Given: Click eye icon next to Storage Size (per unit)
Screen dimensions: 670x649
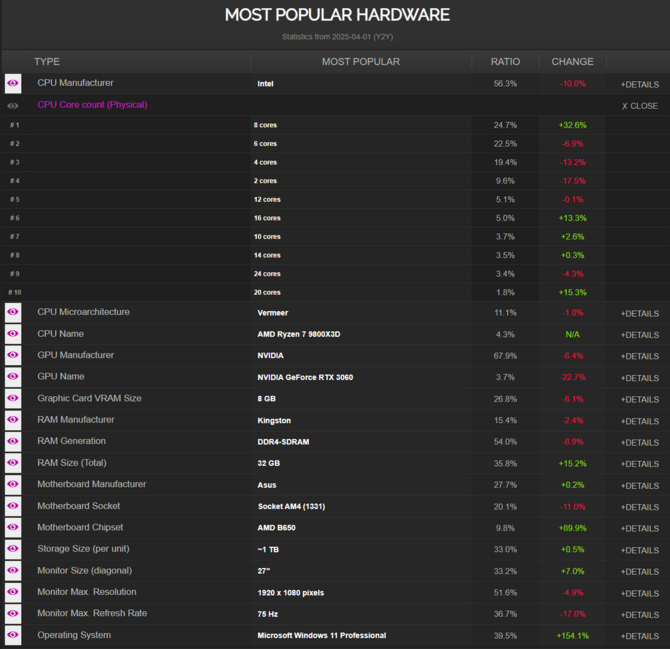Looking at the screenshot, I should 13,549.
